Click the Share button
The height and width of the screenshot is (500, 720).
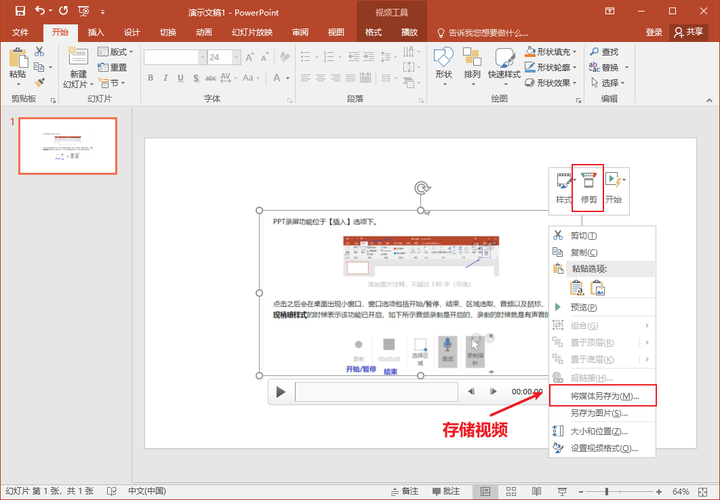(x=688, y=32)
